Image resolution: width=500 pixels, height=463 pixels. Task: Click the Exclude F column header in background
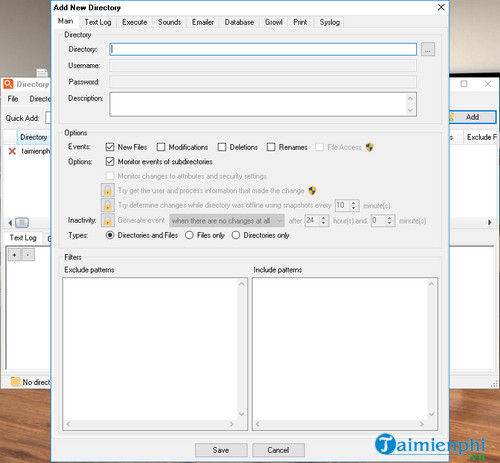click(x=481, y=137)
